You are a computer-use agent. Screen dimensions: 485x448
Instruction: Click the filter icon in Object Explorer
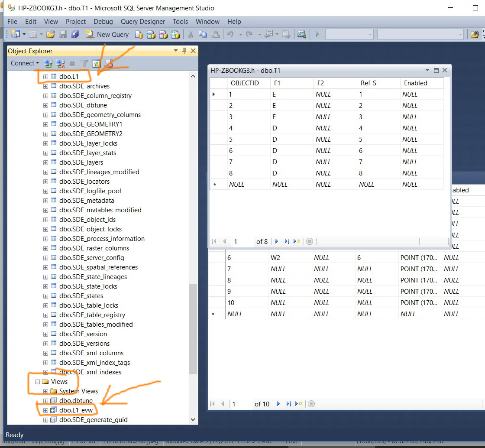tap(84, 63)
